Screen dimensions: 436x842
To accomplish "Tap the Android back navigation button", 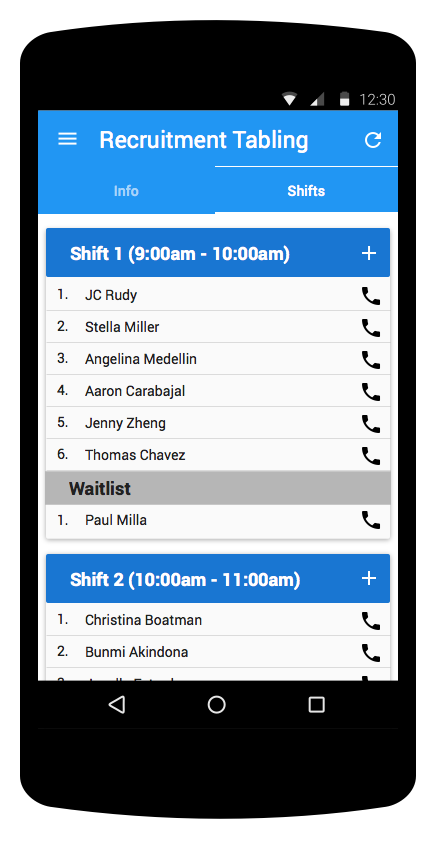I will tap(117, 705).
